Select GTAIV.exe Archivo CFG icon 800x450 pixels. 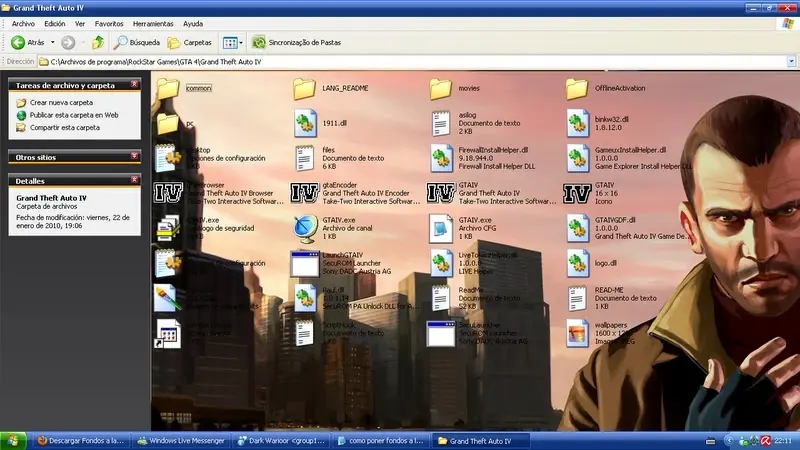click(441, 229)
